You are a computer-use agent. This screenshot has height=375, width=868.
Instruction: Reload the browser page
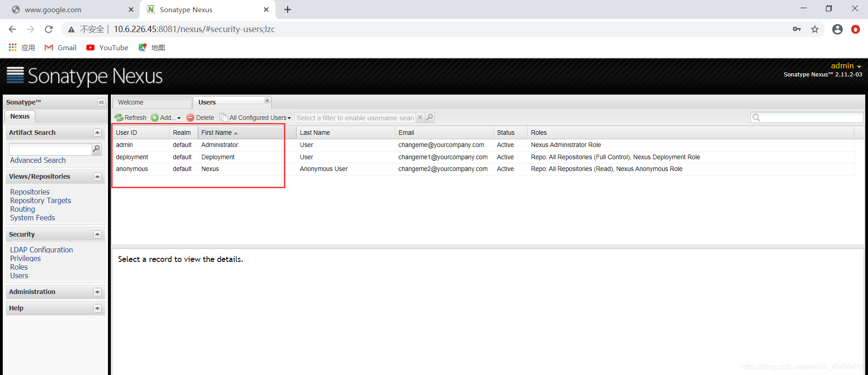pos(49,29)
